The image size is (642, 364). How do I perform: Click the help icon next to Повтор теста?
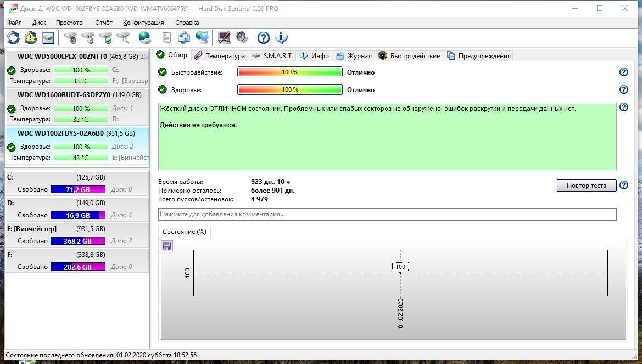point(623,185)
